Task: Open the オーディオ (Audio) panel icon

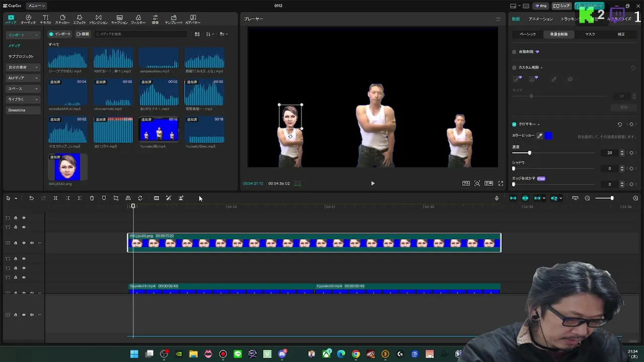Action: point(28,19)
